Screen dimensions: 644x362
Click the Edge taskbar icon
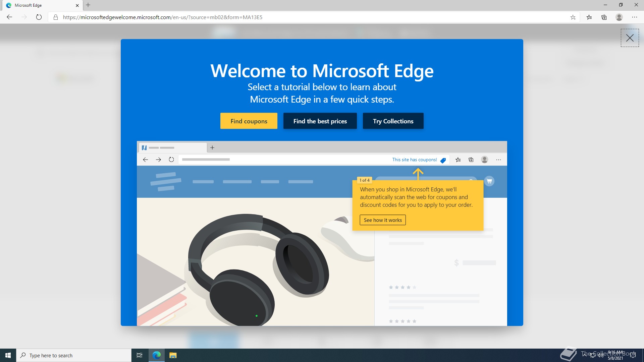tap(157, 355)
